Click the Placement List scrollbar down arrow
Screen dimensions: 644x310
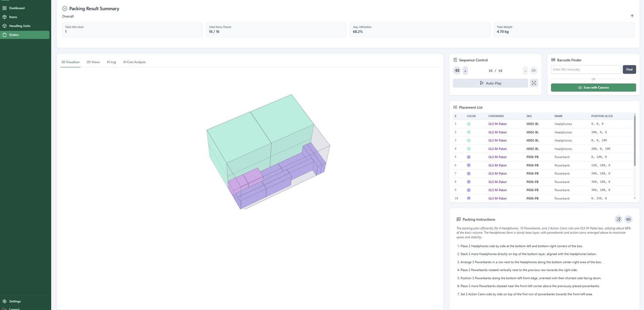[x=635, y=198]
